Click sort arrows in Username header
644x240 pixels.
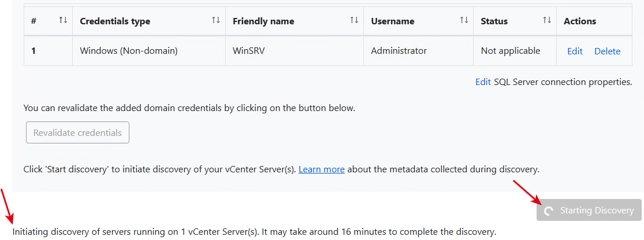tap(464, 21)
